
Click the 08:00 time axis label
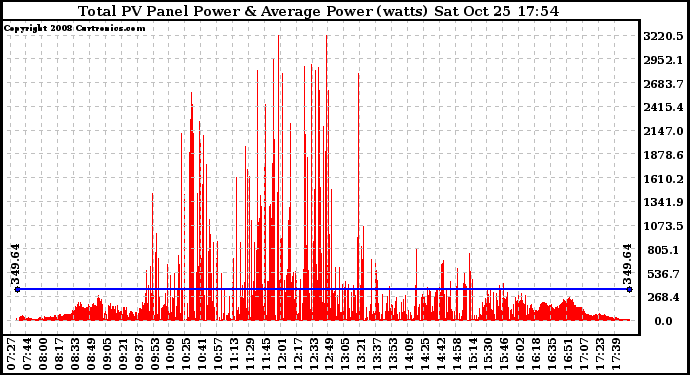(43, 354)
